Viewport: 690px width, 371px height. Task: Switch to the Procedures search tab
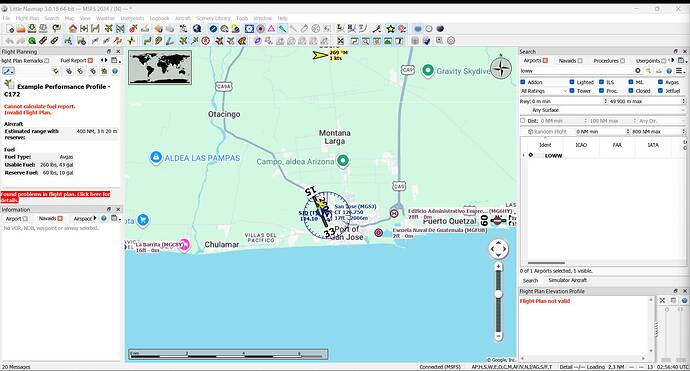(609, 60)
